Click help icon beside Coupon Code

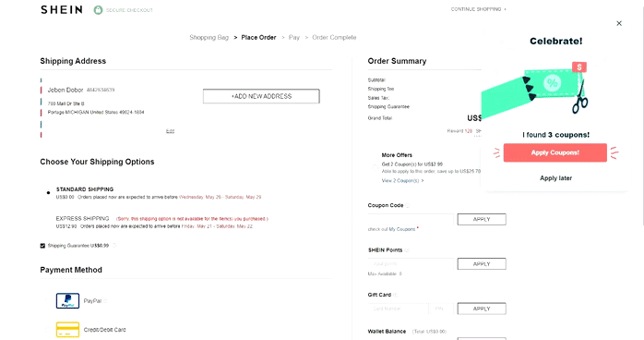(x=408, y=205)
